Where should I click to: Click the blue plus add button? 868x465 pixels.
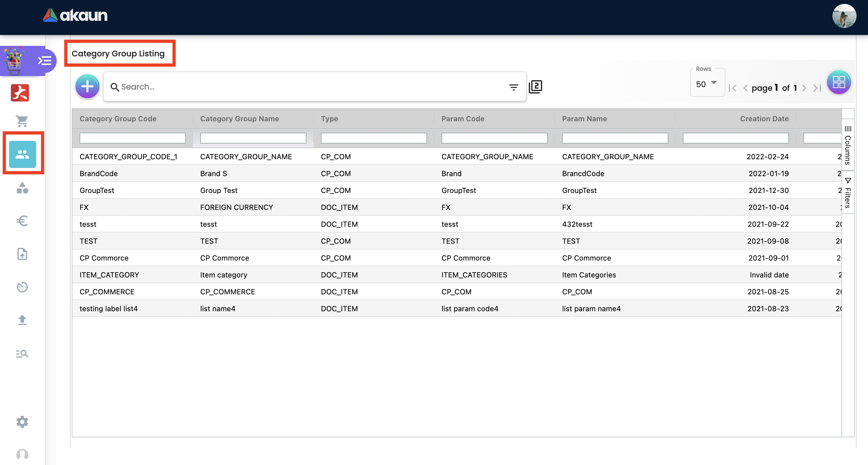[x=87, y=87]
